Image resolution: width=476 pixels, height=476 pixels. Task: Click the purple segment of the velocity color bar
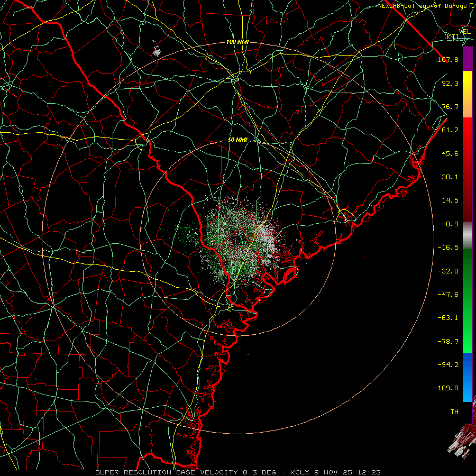click(x=467, y=59)
